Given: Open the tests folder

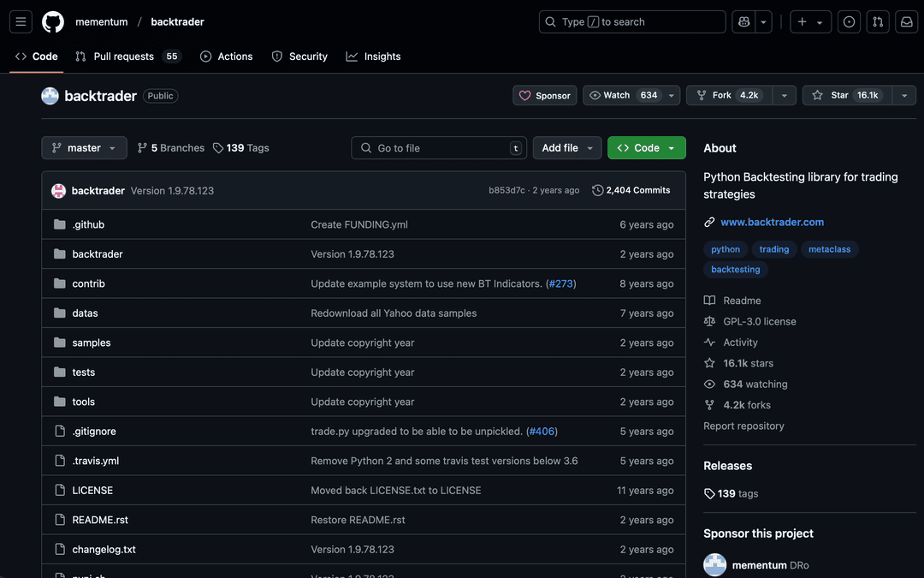Looking at the screenshot, I should (84, 372).
